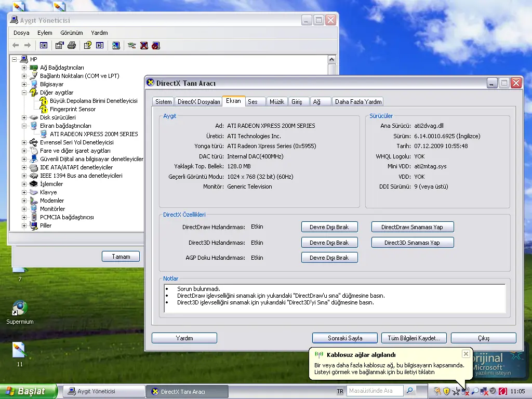The height and width of the screenshot is (399, 532).
Task: Click the Forward arrow in Aygıt Yöneticisi toolbar
Action: tap(28, 45)
